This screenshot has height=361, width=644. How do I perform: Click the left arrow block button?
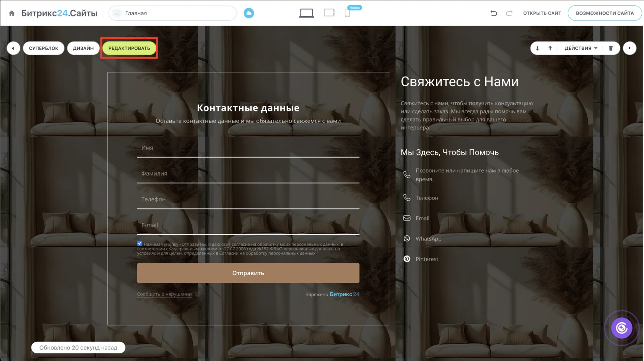coord(13,48)
